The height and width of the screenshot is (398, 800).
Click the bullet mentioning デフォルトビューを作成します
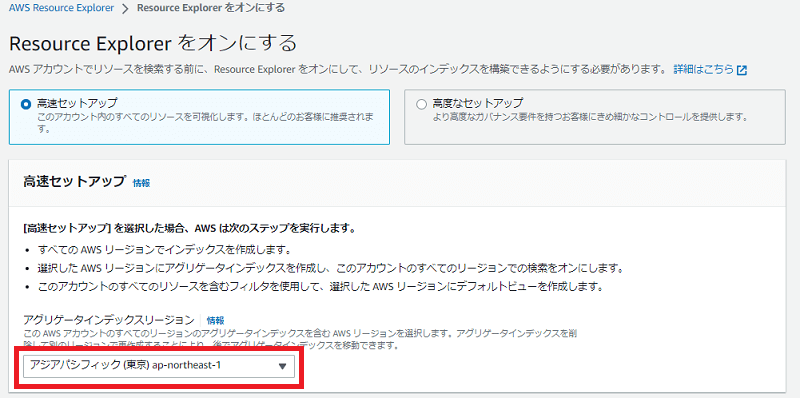(x=321, y=286)
